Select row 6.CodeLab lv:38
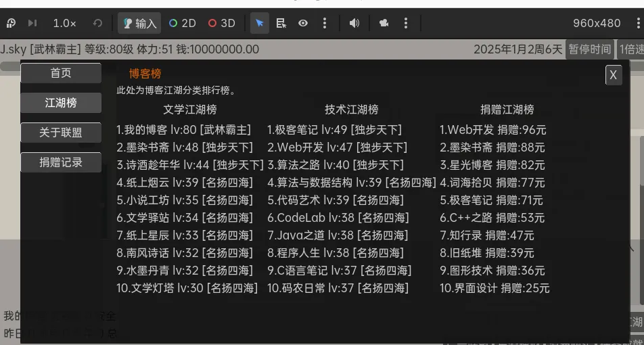Image resolution: width=644 pixels, height=345 pixels. [338, 218]
